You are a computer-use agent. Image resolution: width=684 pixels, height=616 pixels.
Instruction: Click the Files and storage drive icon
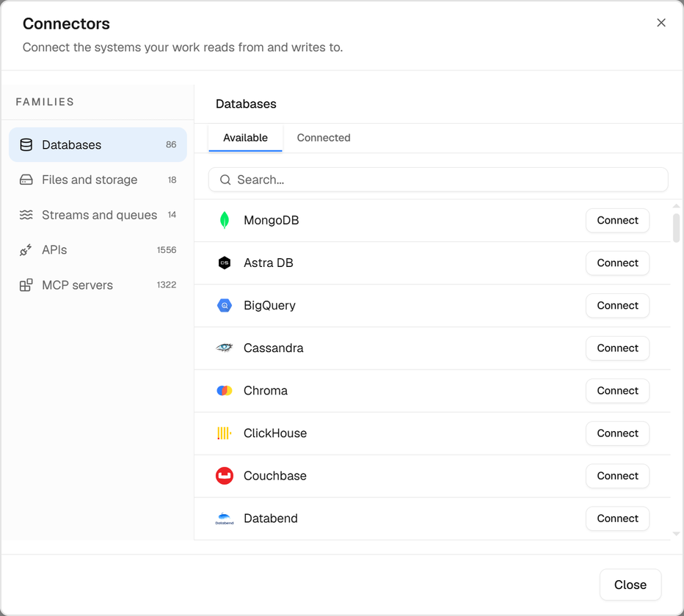pos(26,180)
